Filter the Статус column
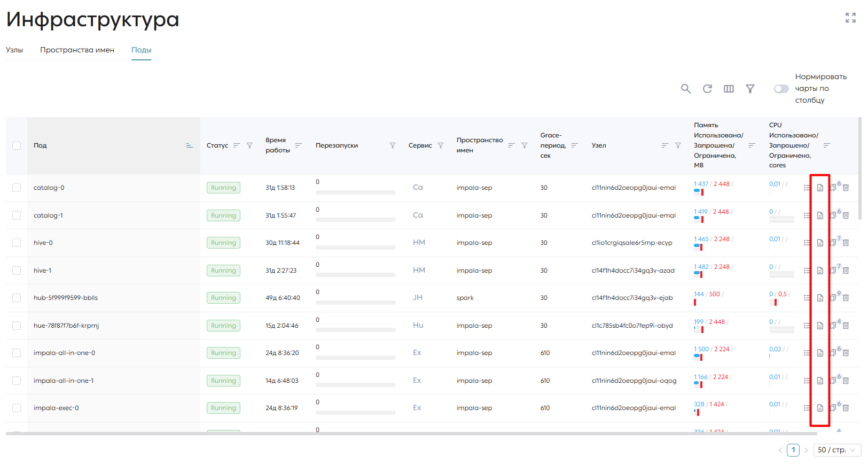Image resolution: width=868 pixels, height=463 pixels. coord(249,145)
